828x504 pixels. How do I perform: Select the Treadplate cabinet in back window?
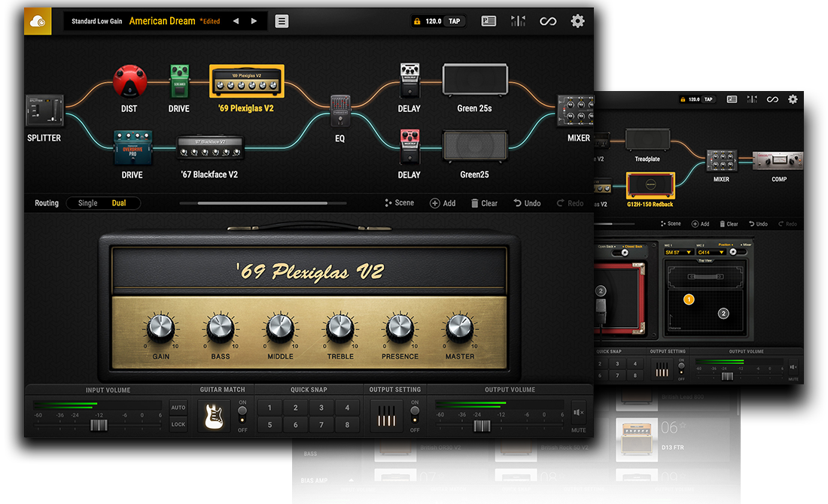[648, 139]
